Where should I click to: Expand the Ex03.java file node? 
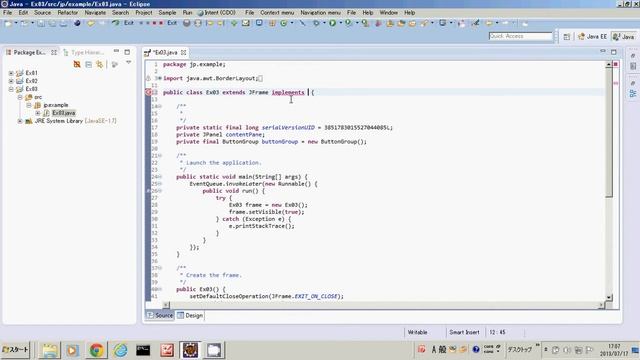point(38,113)
